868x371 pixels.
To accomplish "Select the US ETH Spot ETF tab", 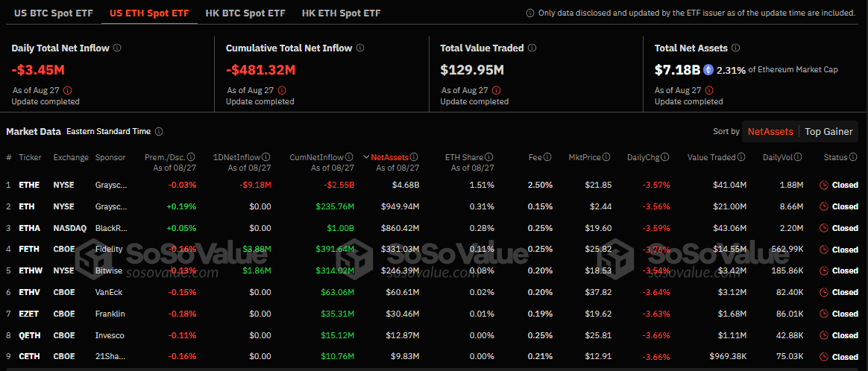I will [149, 13].
